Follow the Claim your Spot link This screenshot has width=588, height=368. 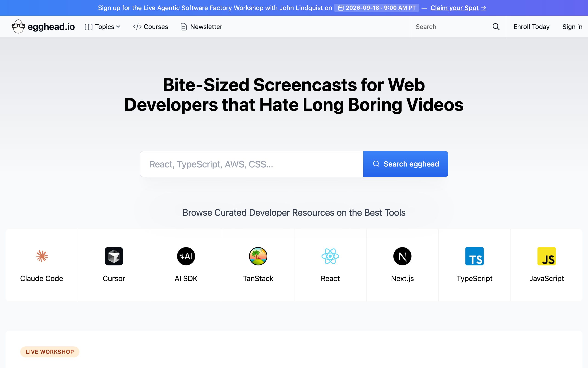[458, 8]
